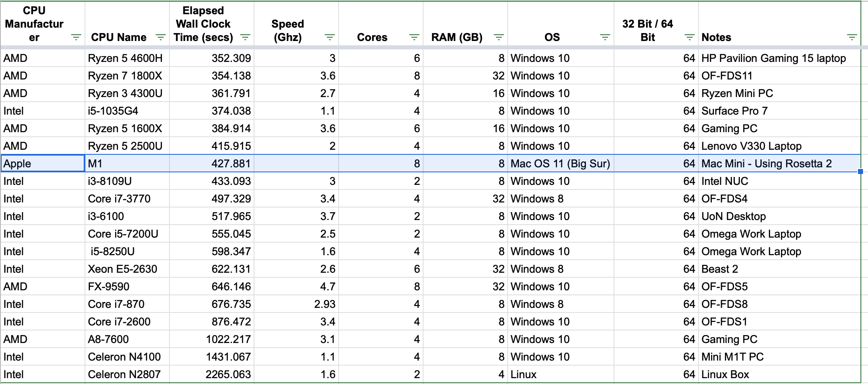Open the OS column filter
868x384 pixels.
click(605, 37)
